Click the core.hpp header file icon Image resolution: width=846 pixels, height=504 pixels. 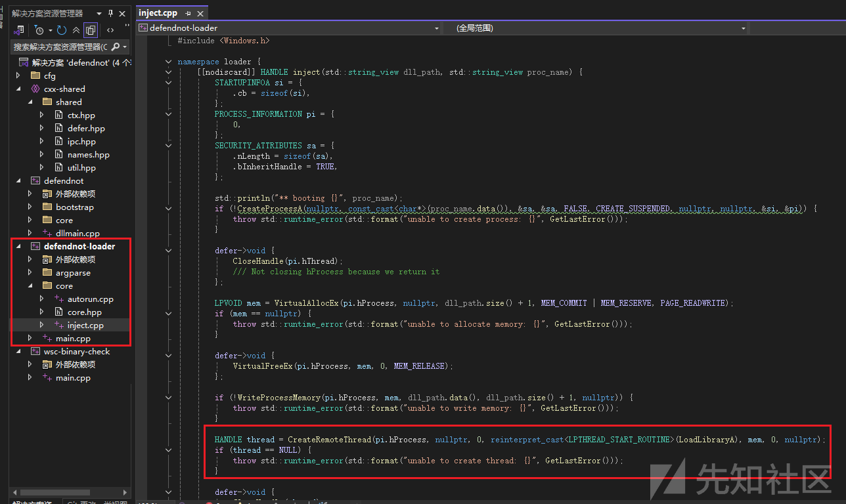60,312
